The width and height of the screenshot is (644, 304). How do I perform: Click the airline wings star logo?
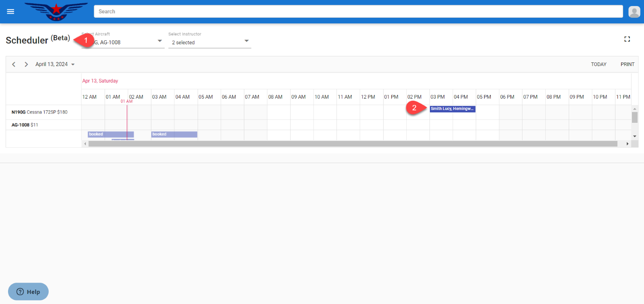tap(56, 11)
